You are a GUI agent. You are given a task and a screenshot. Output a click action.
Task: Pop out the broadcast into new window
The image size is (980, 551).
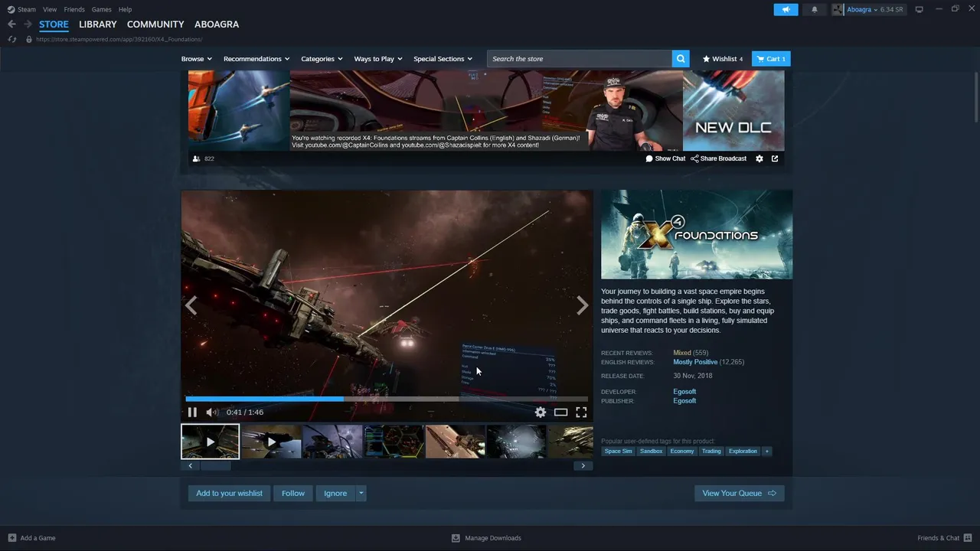click(775, 158)
